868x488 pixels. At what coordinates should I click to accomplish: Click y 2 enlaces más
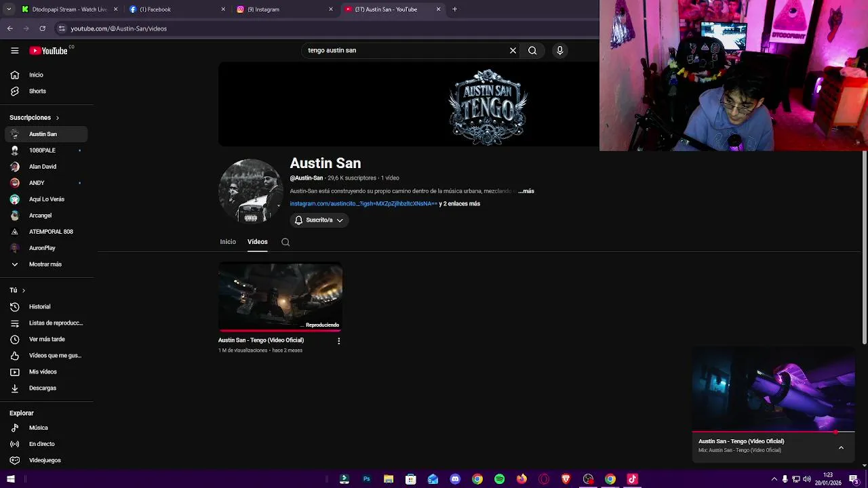click(460, 203)
